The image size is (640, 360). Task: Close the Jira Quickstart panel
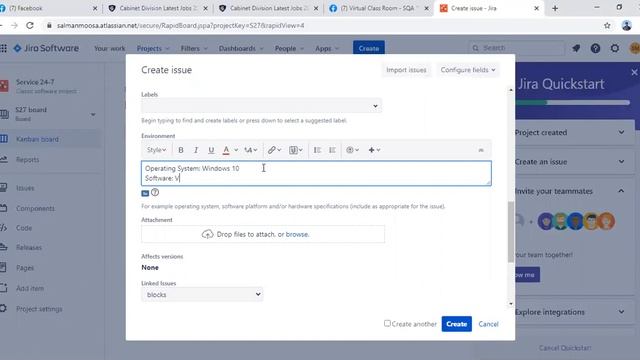[634, 72]
